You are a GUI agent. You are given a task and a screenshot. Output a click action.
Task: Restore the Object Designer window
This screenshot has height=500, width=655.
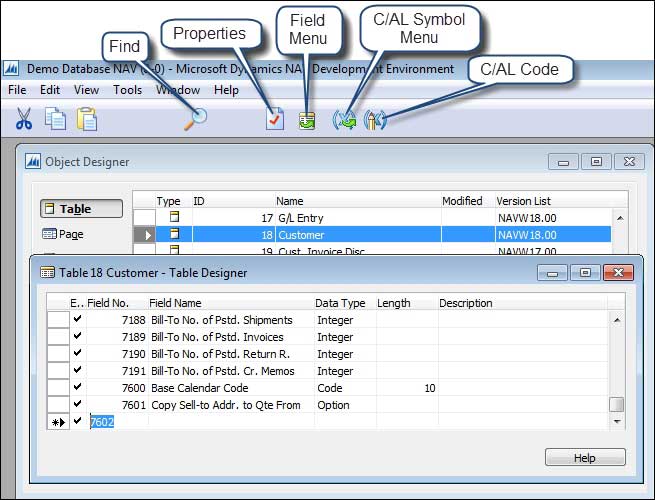click(596, 161)
